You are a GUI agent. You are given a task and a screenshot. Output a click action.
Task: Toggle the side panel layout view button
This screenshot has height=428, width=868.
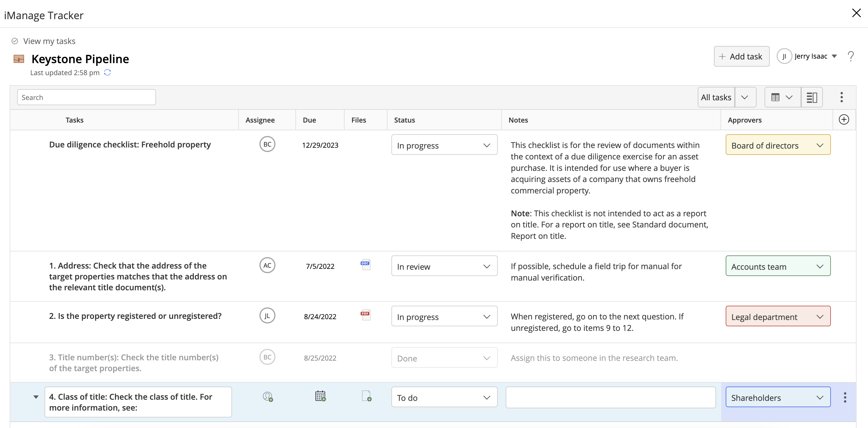tap(812, 97)
